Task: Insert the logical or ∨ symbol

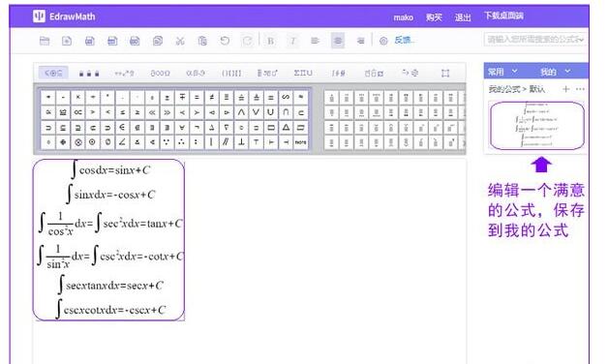Action: pyautogui.click(x=256, y=112)
